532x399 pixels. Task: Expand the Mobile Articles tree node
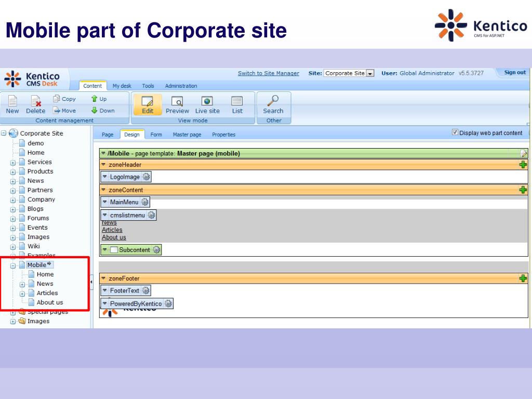click(22, 294)
